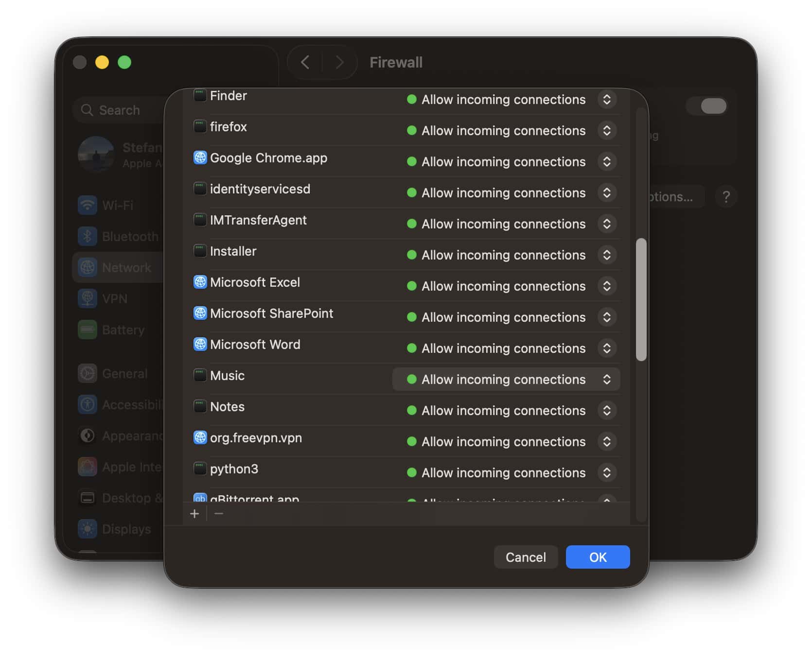Open Battery settings pane
Image resolution: width=812 pixels, height=660 pixels.
118,330
